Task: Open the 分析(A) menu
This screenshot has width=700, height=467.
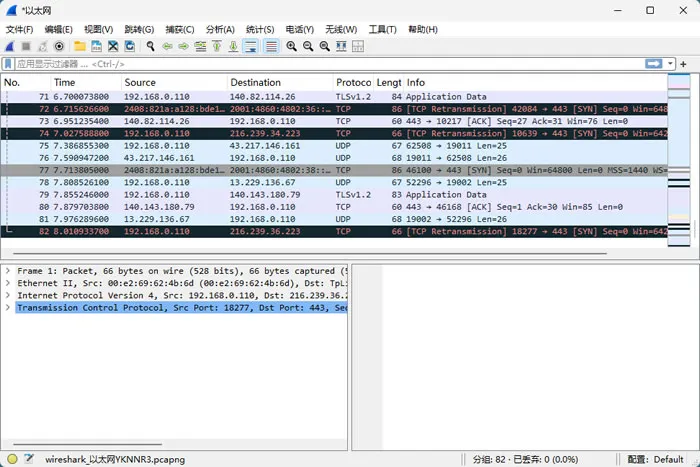Action: pos(220,29)
